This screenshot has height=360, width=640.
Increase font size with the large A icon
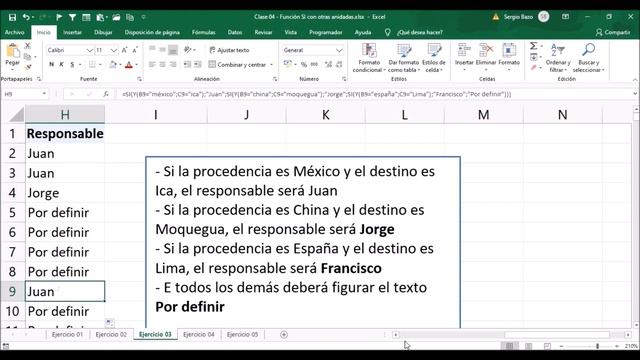(124, 50)
